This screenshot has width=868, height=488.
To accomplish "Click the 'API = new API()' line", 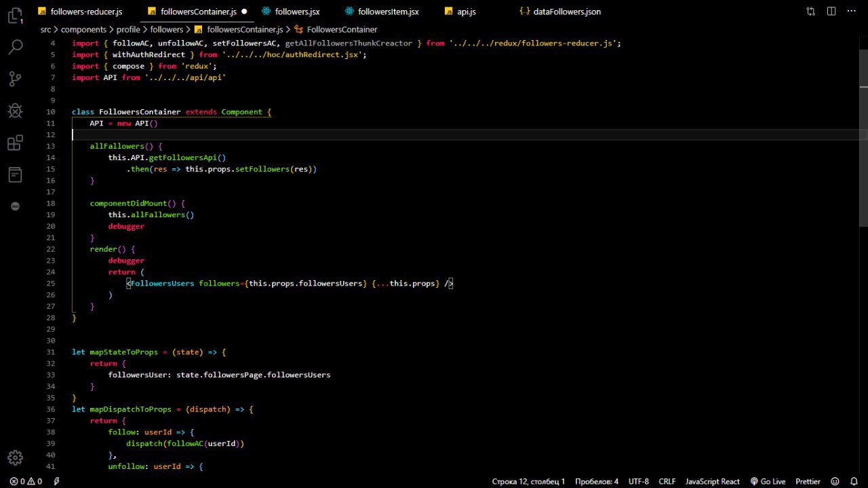I will 124,124.
